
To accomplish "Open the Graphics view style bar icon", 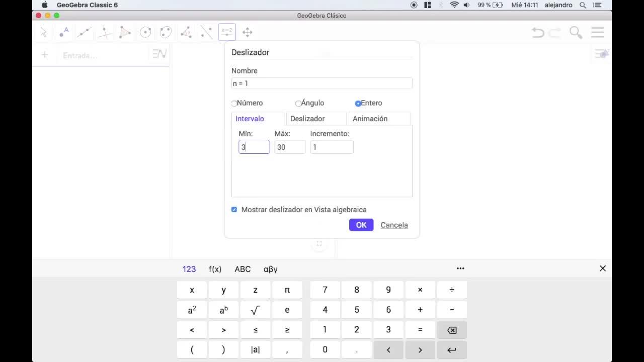I will click(x=601, y=54).
